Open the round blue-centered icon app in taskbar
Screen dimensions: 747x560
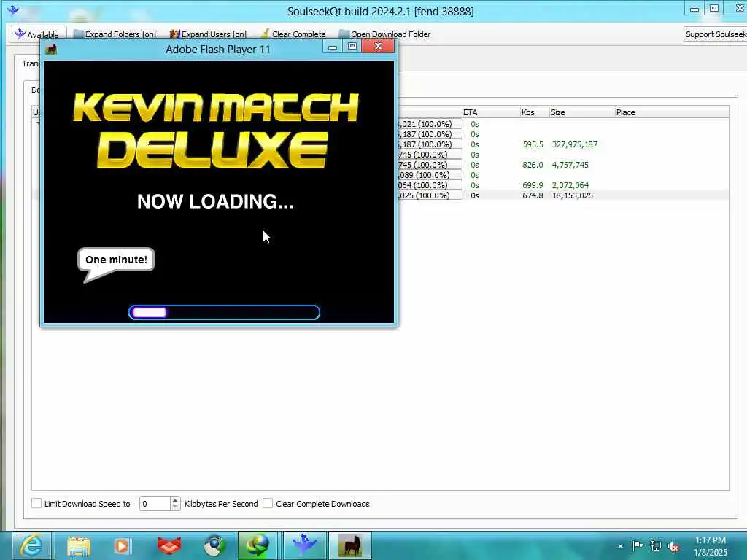coord(215,545)
